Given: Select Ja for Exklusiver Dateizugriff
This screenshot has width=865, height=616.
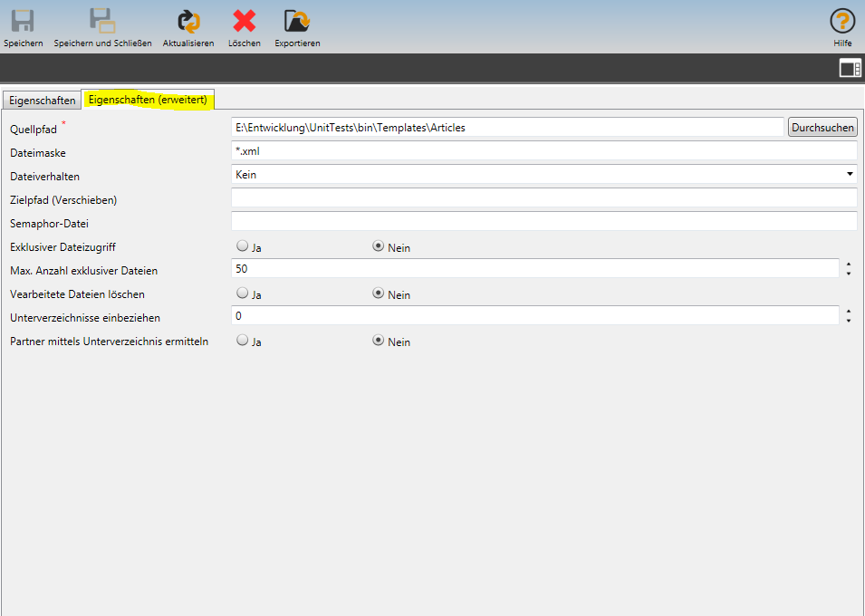Looking at the screenshot, I should [x=242, y=245].
